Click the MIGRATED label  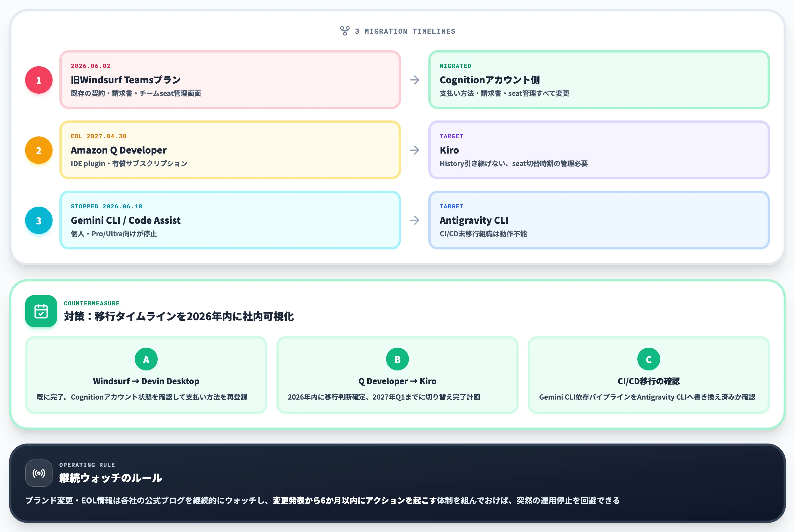tap(455, 66)
